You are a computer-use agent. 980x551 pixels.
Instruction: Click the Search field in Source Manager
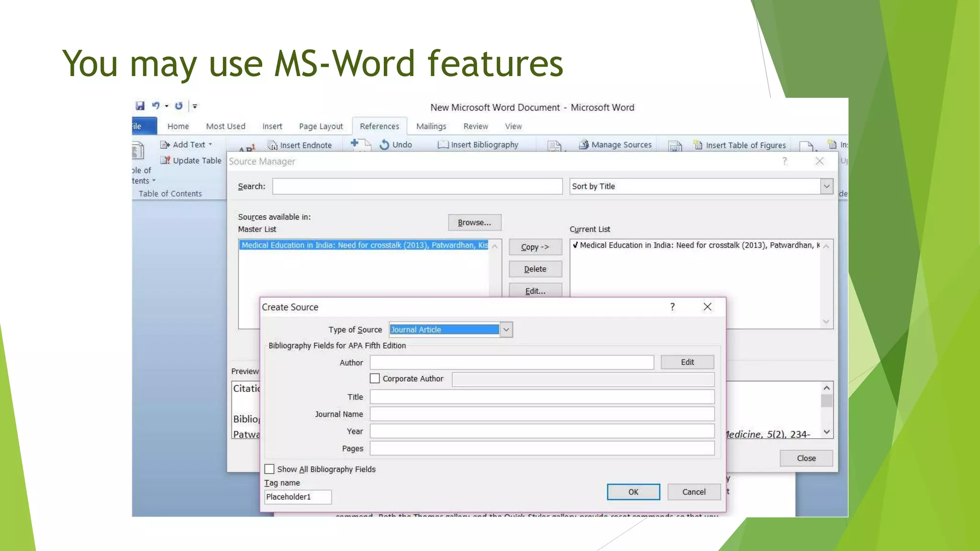click(x=417, y=186)
